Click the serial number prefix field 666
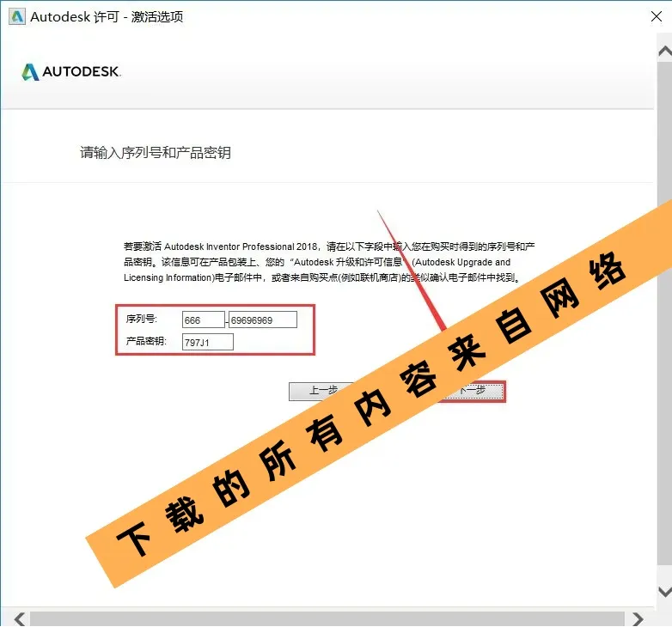Screen dimensions: 672x627 pos(203,320)
